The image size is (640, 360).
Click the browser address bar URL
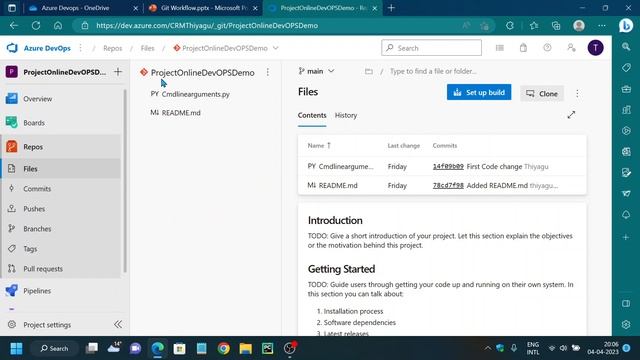pos(207,25)
